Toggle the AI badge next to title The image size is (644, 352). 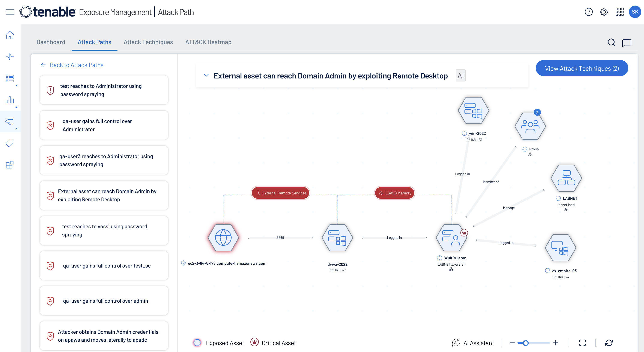(x=460, y=75)
